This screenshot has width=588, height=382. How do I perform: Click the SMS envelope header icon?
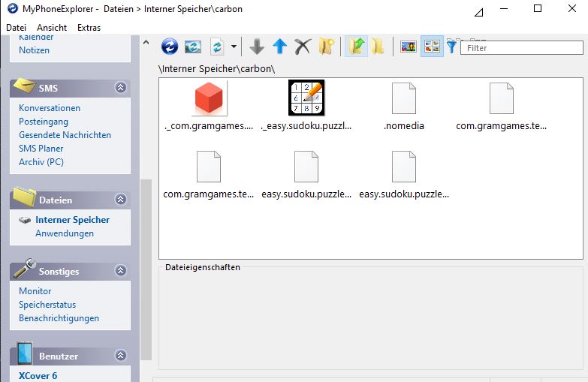click(24, 86)
